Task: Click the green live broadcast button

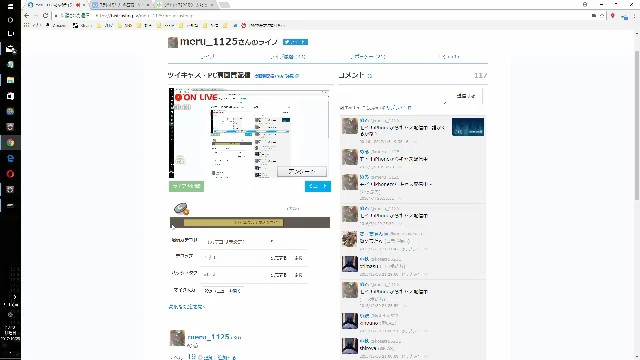Action: coord(186,186)
